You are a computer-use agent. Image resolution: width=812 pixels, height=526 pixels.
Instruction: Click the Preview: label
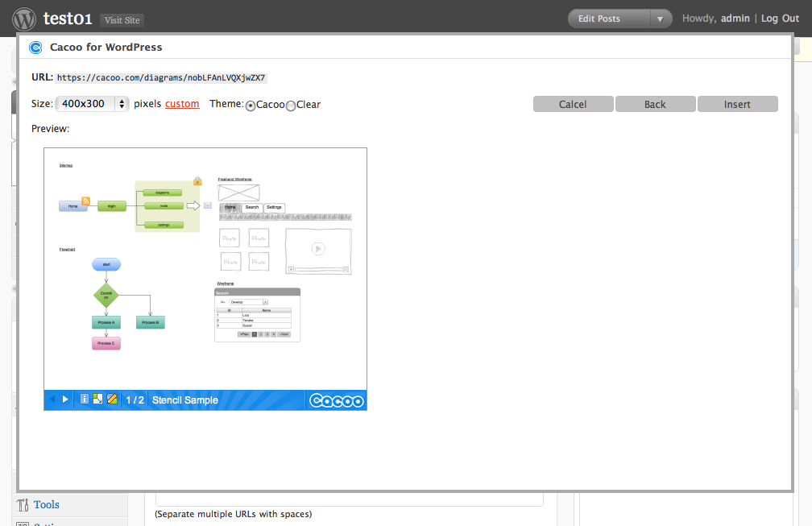point(50,128)
